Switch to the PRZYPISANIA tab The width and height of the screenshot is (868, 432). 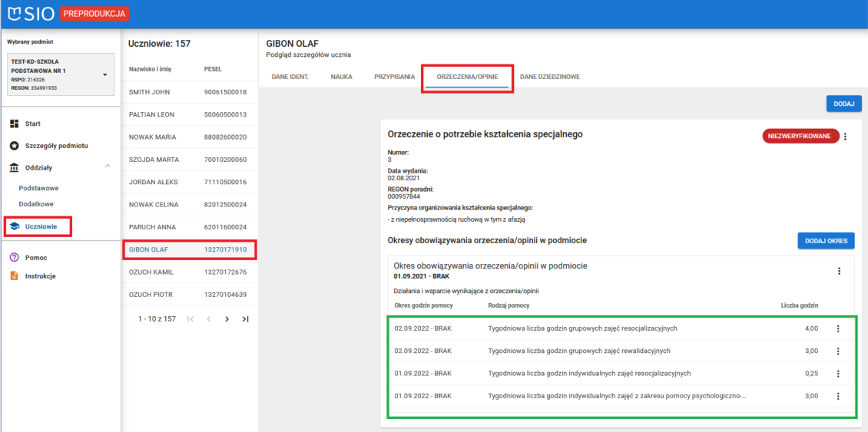coord(394,77)
